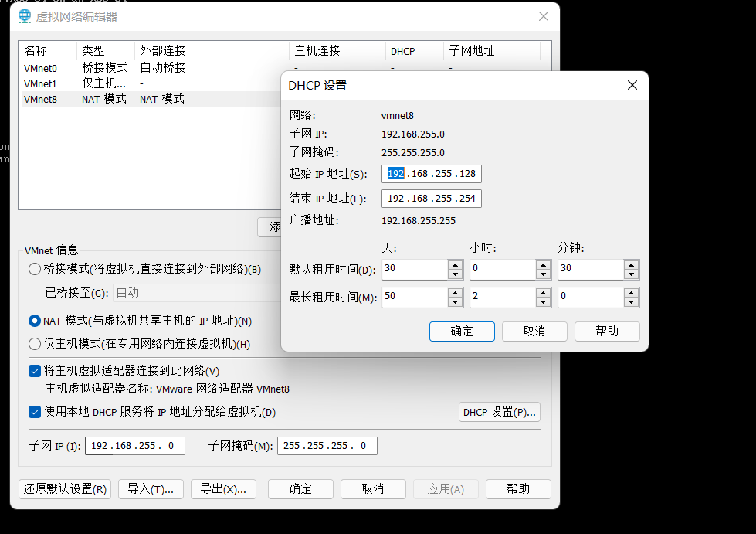Viewport: 756px width, 534px height.
Task: Click 导入(T)... button
Action: pyautogui.click(x=151, y=489)
